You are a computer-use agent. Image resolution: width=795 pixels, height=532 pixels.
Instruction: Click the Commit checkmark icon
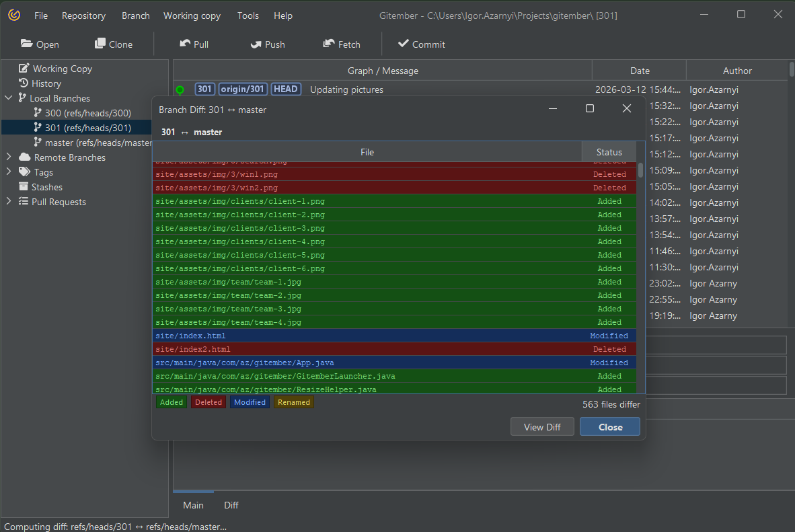404,44
